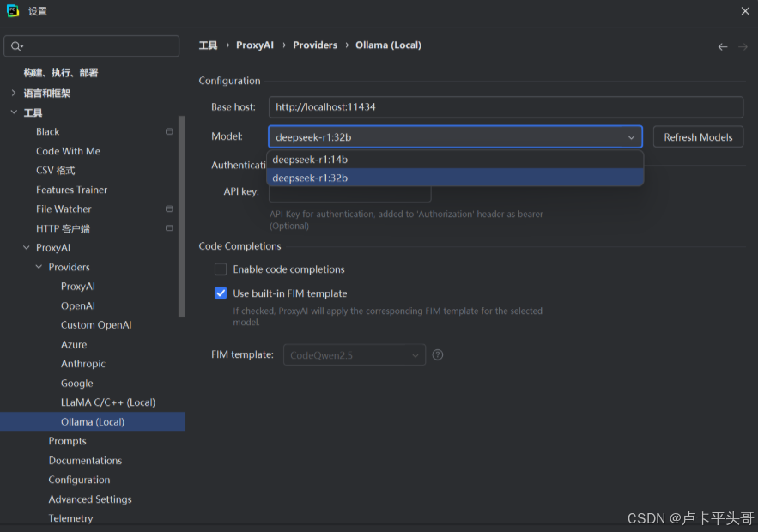Click the API key input field
Viewport: 758px width, 532px height.
349,193
